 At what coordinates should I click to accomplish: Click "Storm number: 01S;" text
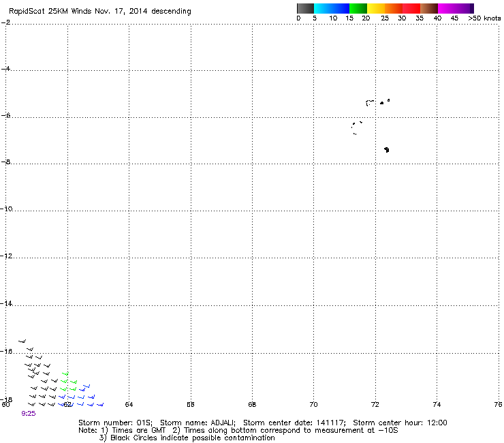pyautogui.click(x=115, y=423)
